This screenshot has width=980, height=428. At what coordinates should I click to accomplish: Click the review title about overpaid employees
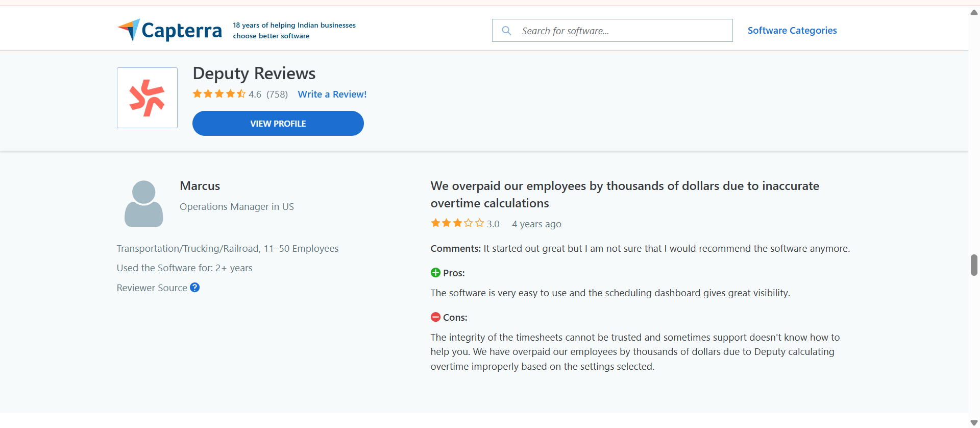point(625,195)
